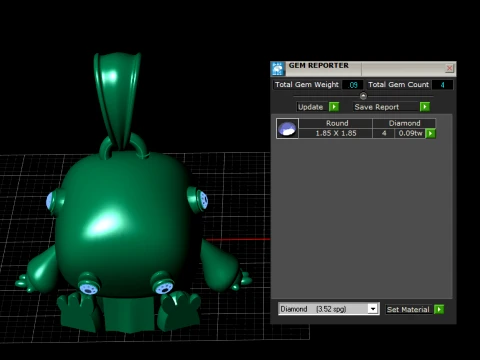Screen dimensions: 480x360
Task: Close the Gem Reporter panel
Action: tap(449, 68)
